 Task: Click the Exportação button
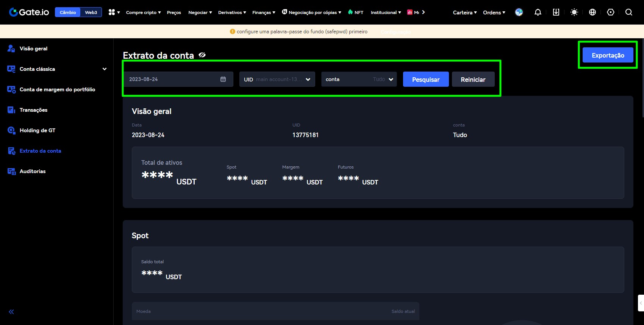[x=608, y=55]
